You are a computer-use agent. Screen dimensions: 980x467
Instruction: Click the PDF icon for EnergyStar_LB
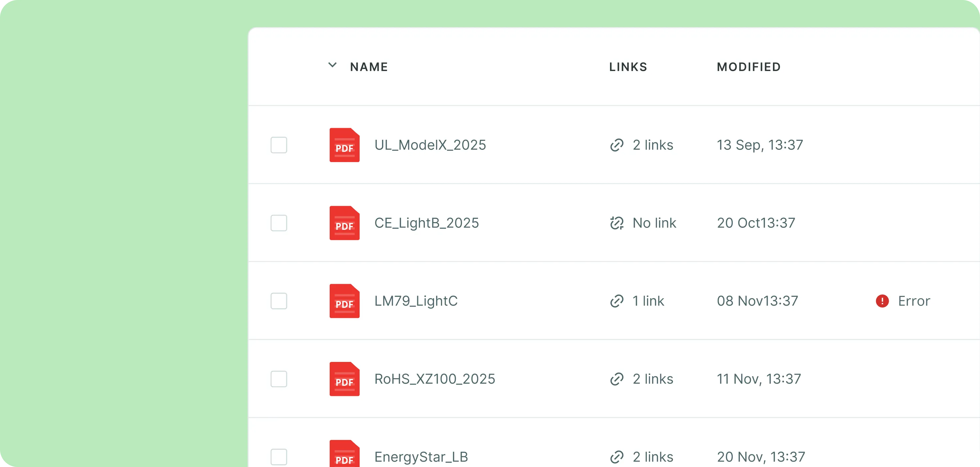coord(344,453)
